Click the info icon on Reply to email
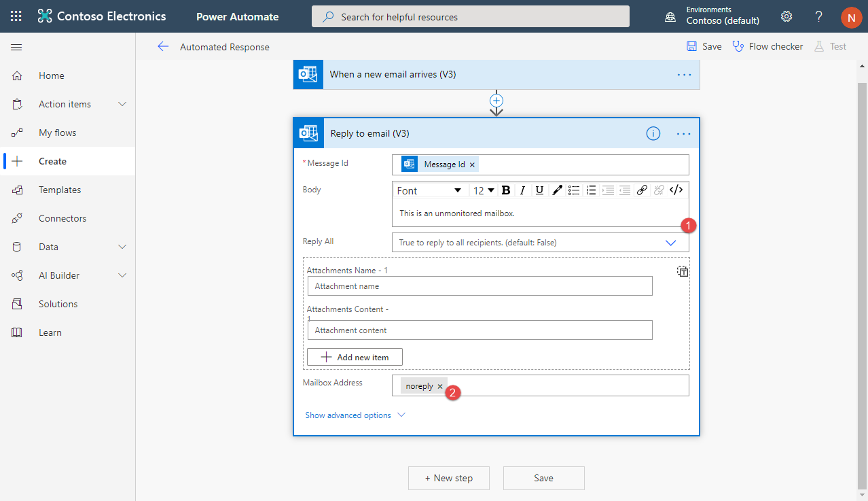This screenshot has width=868, height=501. pyautogui.click(x=653, y=134)
